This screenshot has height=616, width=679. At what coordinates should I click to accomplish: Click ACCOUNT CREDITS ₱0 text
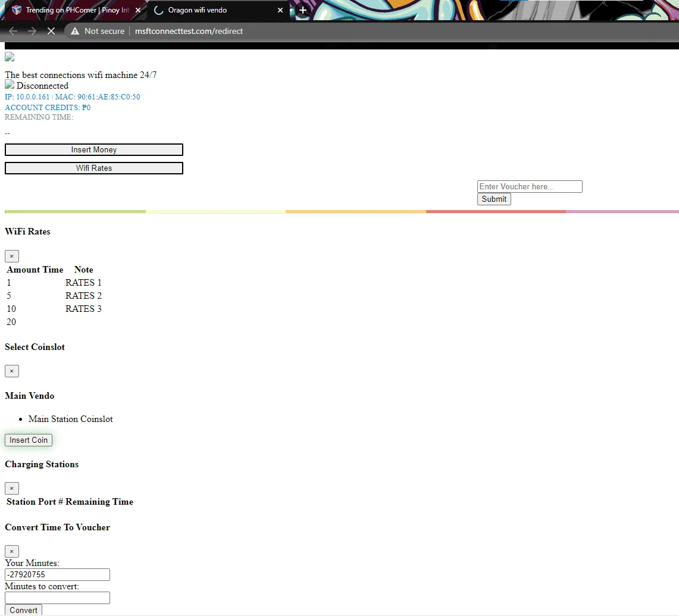48,108
